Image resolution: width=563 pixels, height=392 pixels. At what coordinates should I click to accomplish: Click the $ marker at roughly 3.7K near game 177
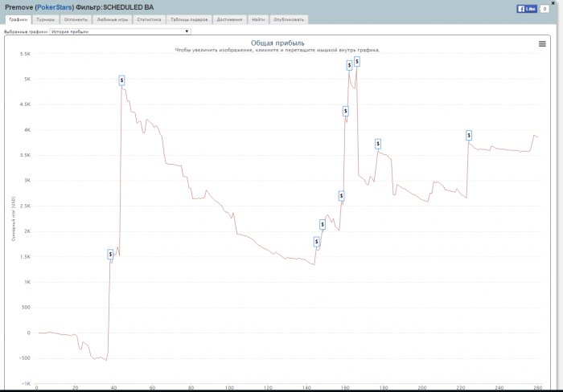tap(378, 144)
